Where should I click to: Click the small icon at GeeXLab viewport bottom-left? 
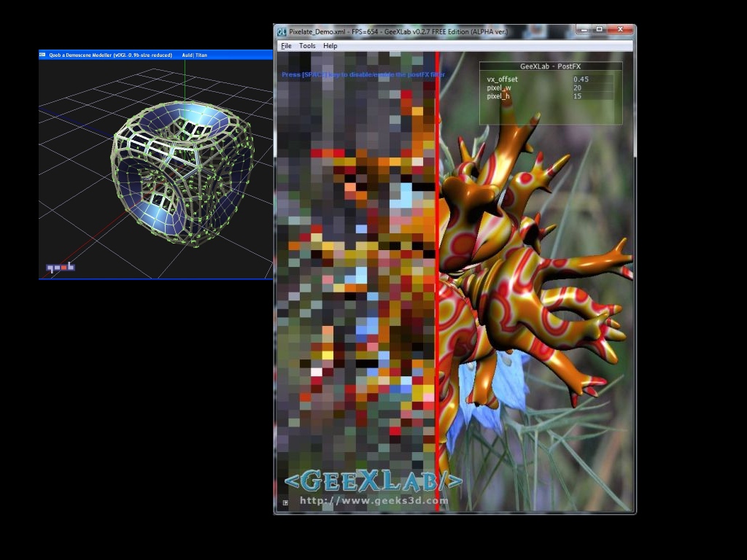(x=285, y=502)
